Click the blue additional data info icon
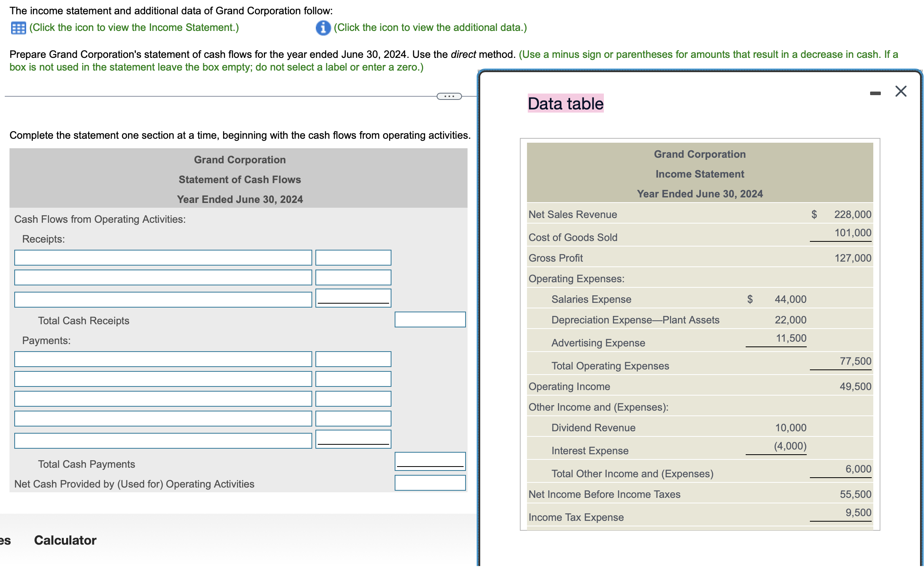The image size is (924, 570). tap(323, 28)
